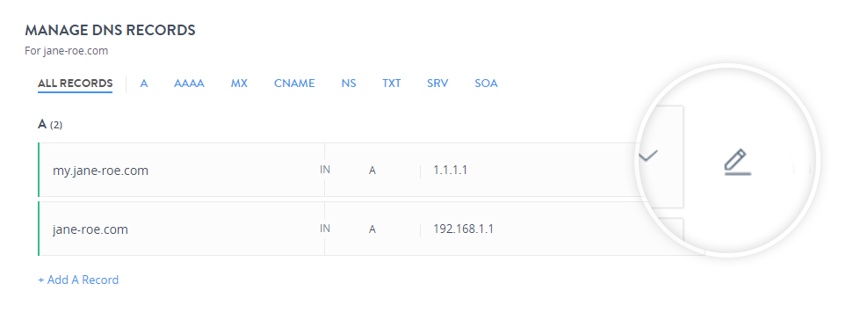Select the jane-roe.com record name
868x320 pixels.
[90, 229]
